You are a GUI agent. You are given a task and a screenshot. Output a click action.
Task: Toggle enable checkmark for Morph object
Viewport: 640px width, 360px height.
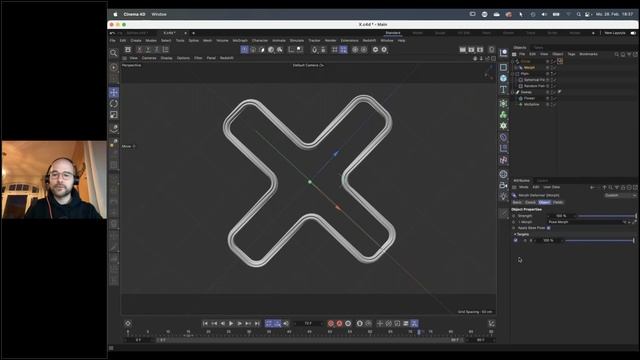[555, 67]
